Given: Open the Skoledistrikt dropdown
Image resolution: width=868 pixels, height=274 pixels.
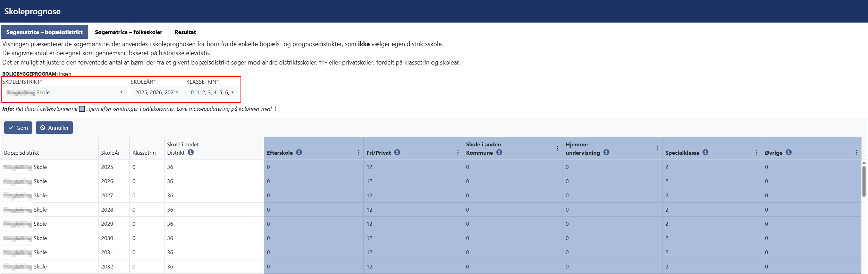Looking at the screenshot, I should click(65, 93).
